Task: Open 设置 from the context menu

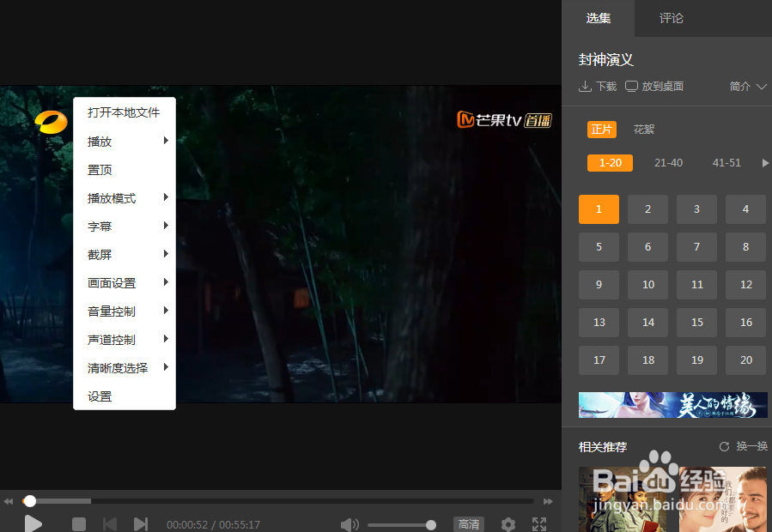Action: click(124, 396)
